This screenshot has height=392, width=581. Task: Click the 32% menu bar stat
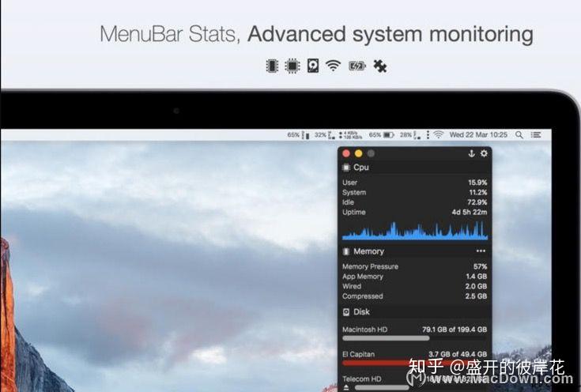[x=325, y=135]
